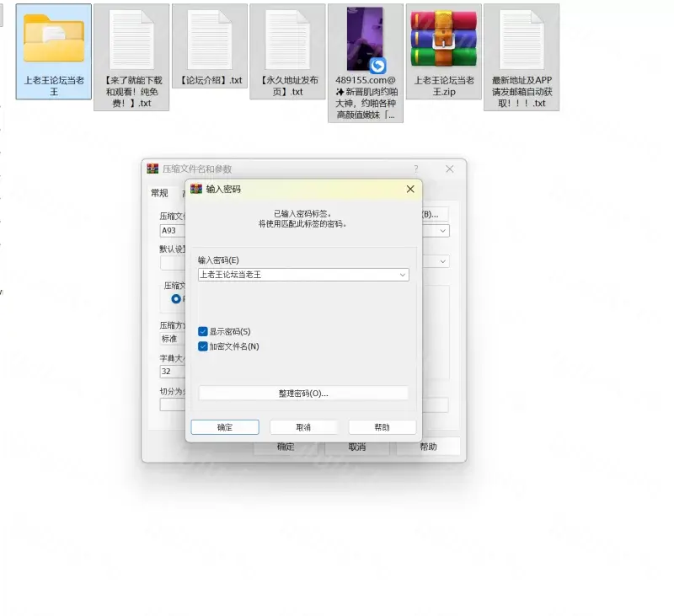
Task: Click 帮助 in the 压缩文件名和参数 dialog
Action: [x=429, y=447]
